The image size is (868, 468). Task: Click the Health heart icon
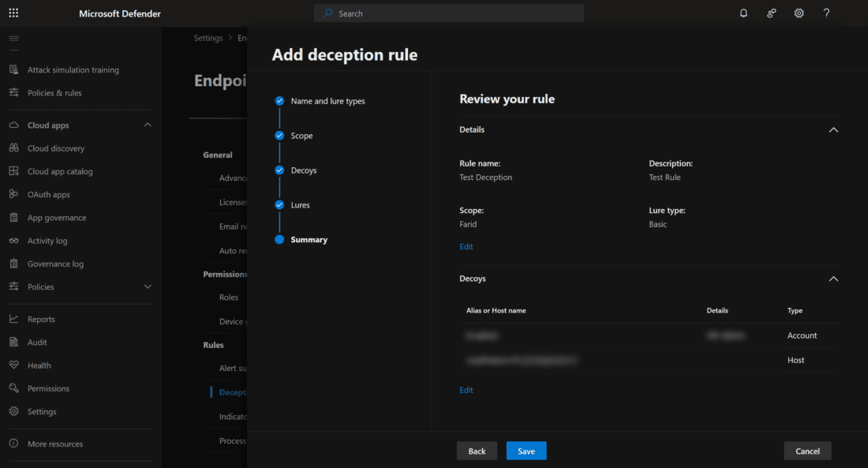14,365
